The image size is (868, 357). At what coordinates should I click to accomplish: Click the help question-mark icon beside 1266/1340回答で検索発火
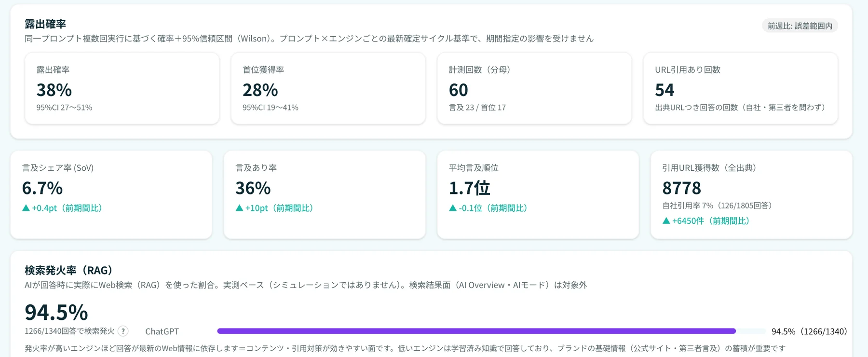(x=123, y=331)
